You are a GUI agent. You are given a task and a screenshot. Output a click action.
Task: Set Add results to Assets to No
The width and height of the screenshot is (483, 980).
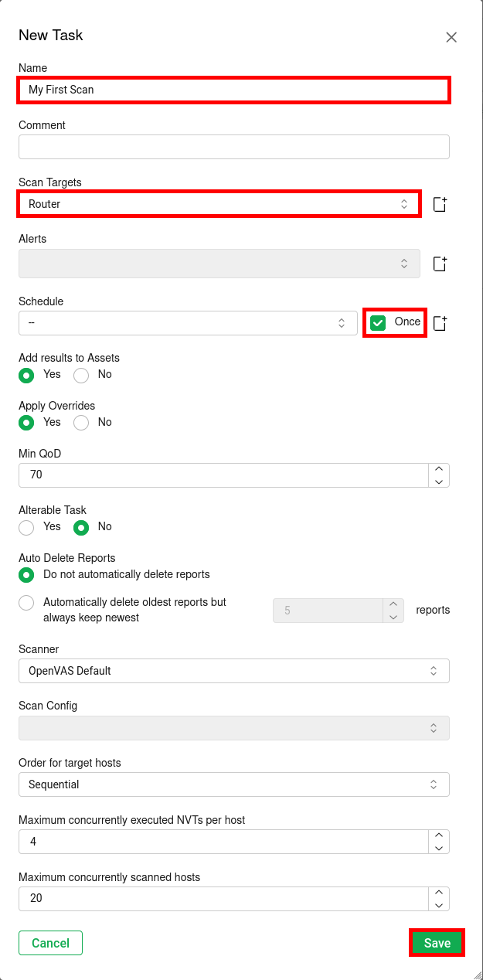point(80,374)
